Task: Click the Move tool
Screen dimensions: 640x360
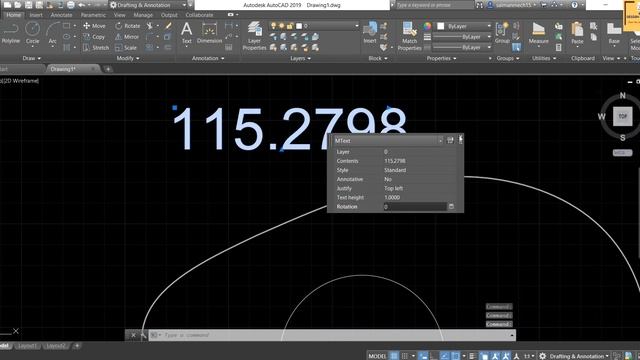Action: (94, 26)
